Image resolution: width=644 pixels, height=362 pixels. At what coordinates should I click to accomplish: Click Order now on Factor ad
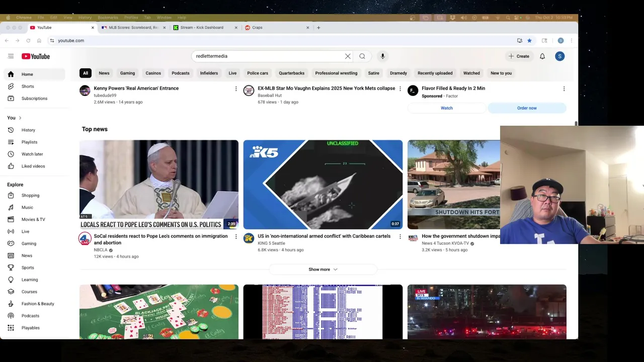[x=527, y=108]
